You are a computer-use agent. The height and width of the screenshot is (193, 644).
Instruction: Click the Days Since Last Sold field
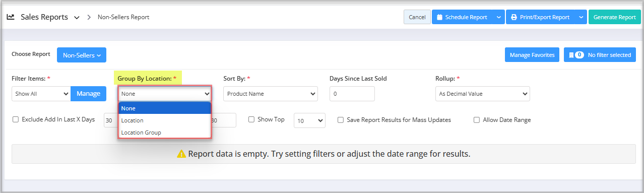click(352, 94)
